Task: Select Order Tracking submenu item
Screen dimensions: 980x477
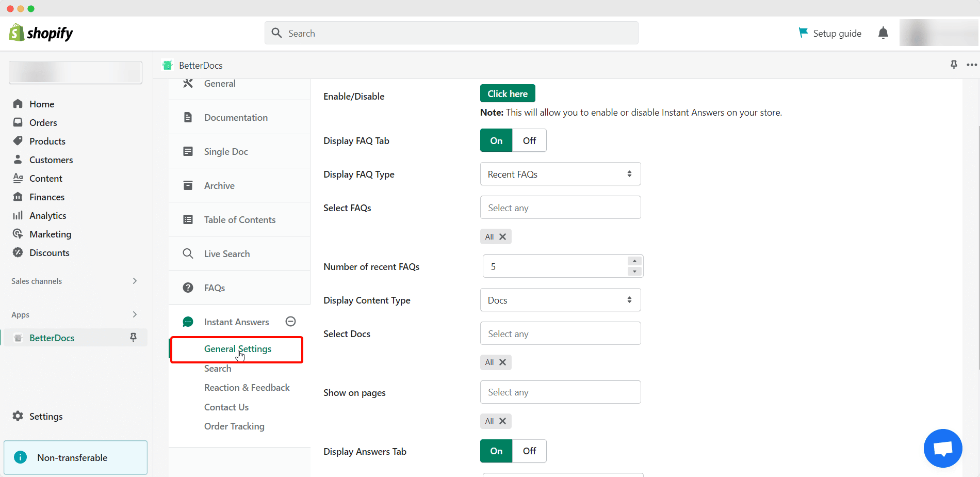Action: tap(234, 426)
